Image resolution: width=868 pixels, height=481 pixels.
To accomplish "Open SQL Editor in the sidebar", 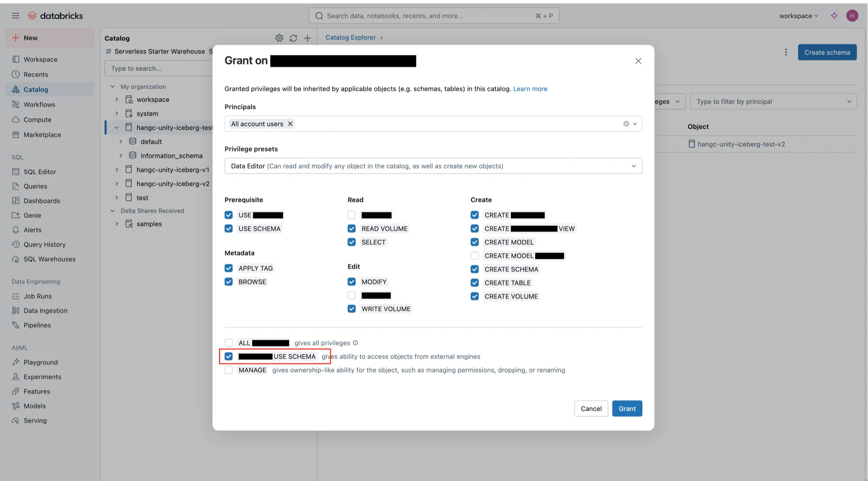I will pos(50,172).
